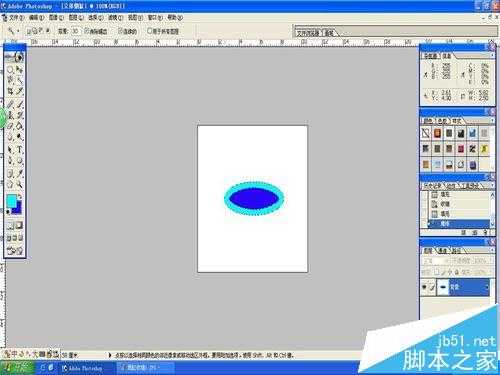Screen dimensions: 500x375
Task: Swap foreground and background colors
Action: 20,198
